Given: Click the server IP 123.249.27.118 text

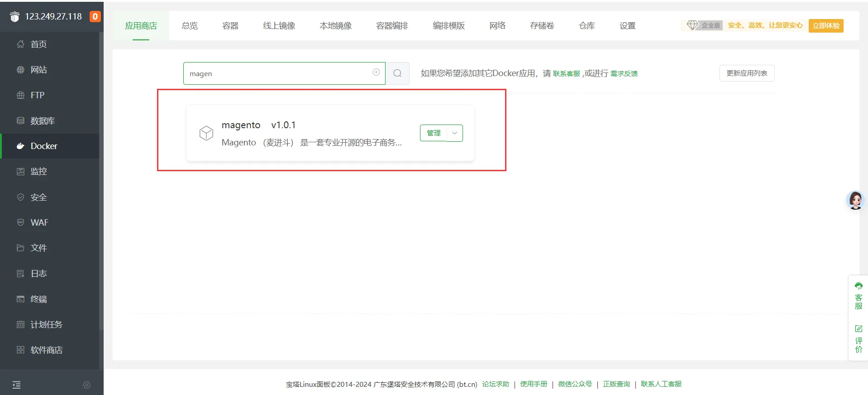Looking at the screenshot, I should (x=53, y=17).
